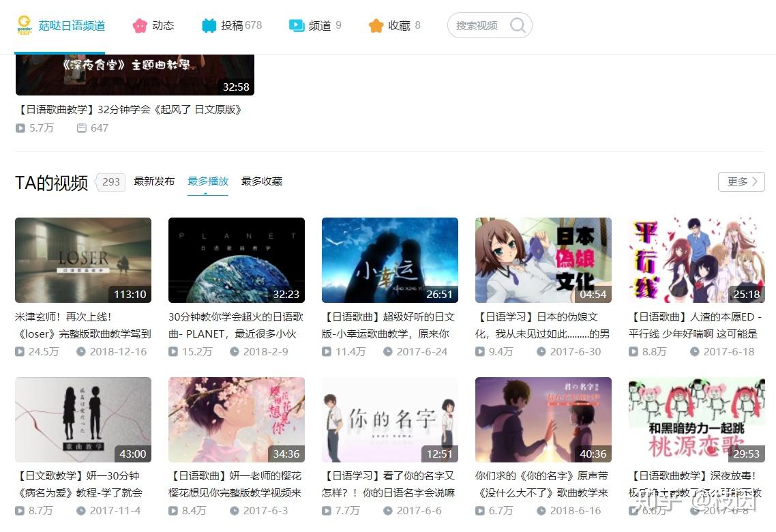This screenshot has height=532, width=776.
Task: Click the play icon beside 24.5万
Action: coord(19,352)
